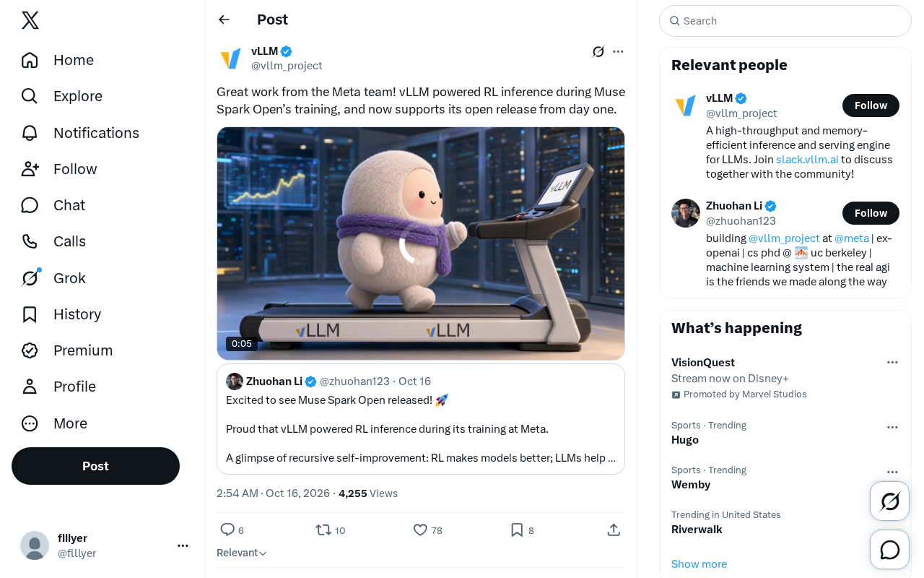The height and width of the screenshot is (578, 924).
Task: Toggle Follow for Zhuohan Li
Action: coord(871,213)
